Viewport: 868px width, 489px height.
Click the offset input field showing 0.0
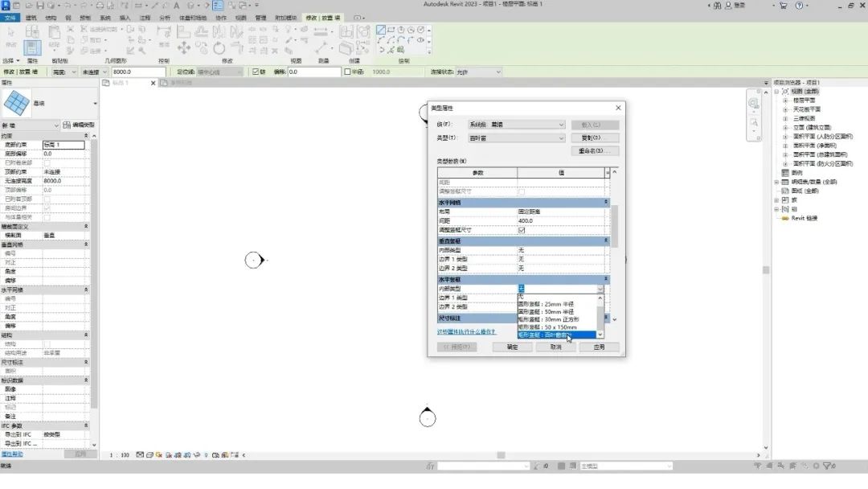click(x=314, y=72)
